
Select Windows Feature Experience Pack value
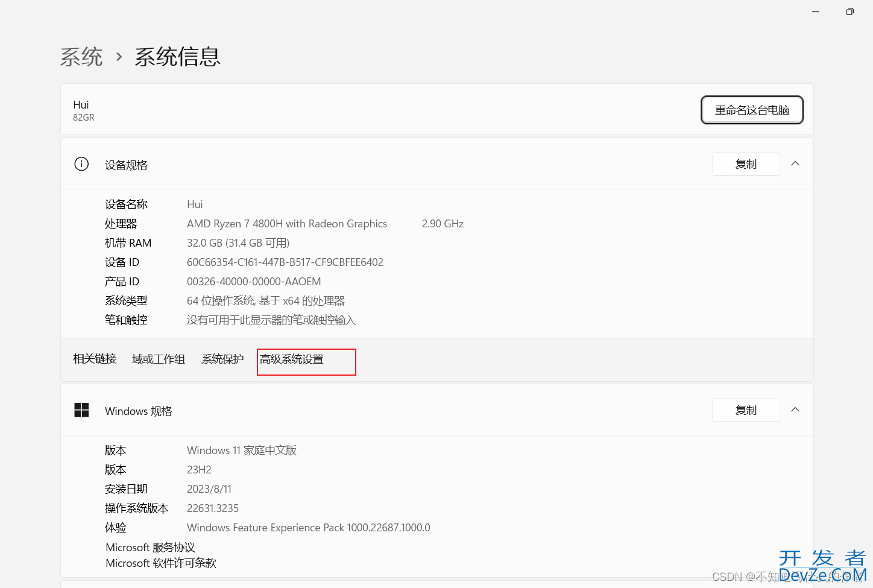coord(309,528)
